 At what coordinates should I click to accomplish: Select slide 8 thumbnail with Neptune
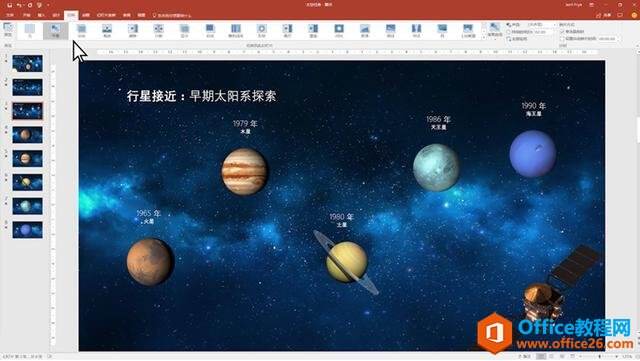pyautogui.click(x=27, y=230)
